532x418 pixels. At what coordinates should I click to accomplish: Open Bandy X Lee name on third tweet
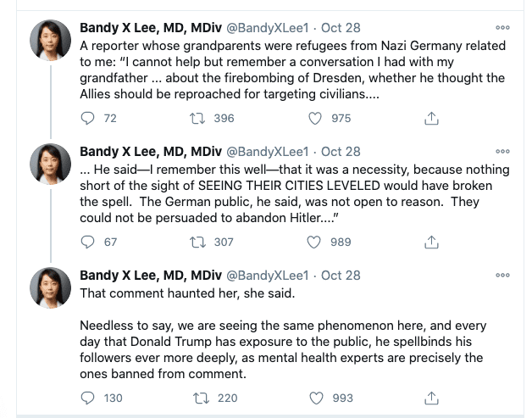151,275
